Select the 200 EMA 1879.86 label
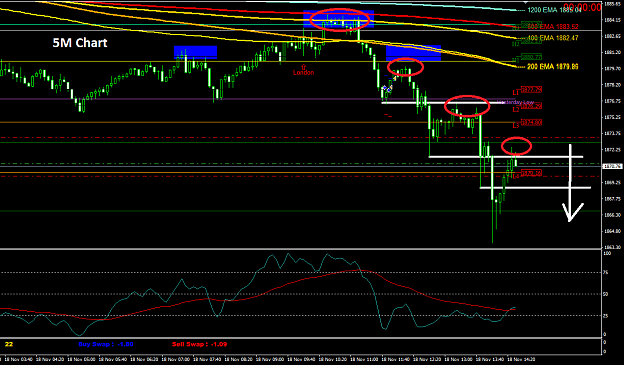This screenshot has width=625, height=365. 552,67
